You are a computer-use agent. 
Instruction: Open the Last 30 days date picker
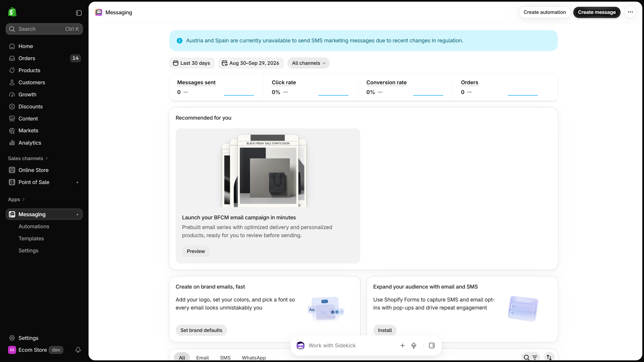pos(192,63)
